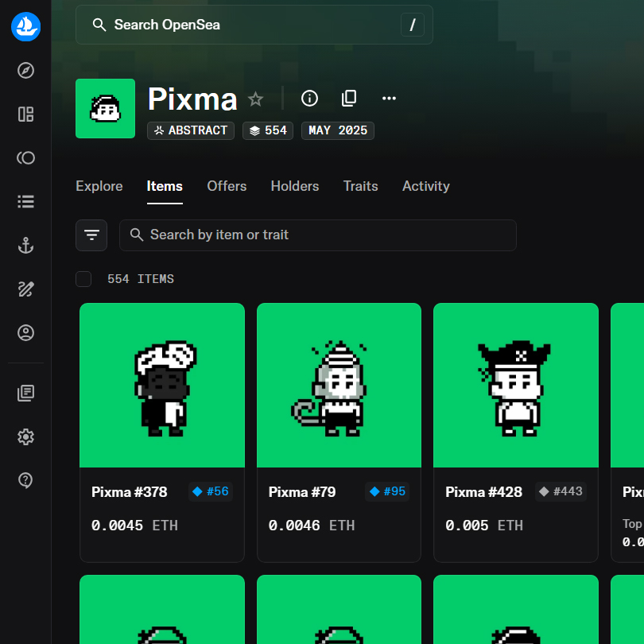Open the list activity icon in sidebar
The width and height of the screenshot is (644, 644).
(25, 201)
